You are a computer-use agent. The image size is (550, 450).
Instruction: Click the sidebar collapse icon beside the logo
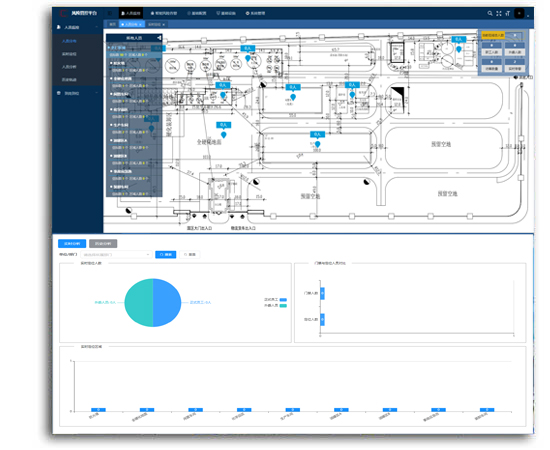pyautogui.click(x=110, y=13)
